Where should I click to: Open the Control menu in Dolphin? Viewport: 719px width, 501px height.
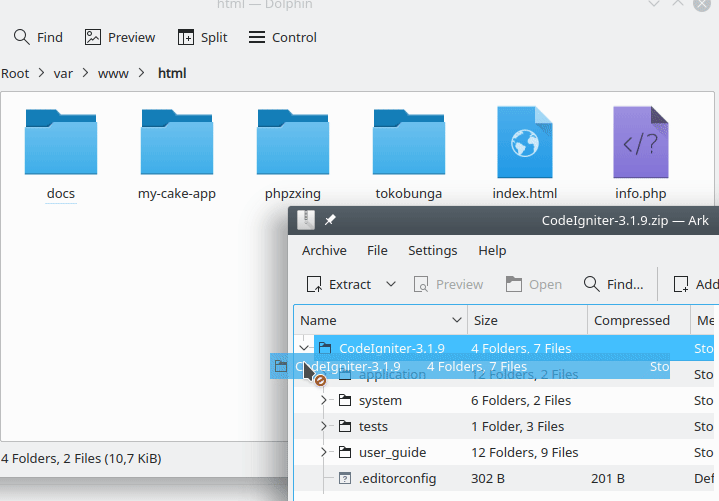tap(282, 37)
